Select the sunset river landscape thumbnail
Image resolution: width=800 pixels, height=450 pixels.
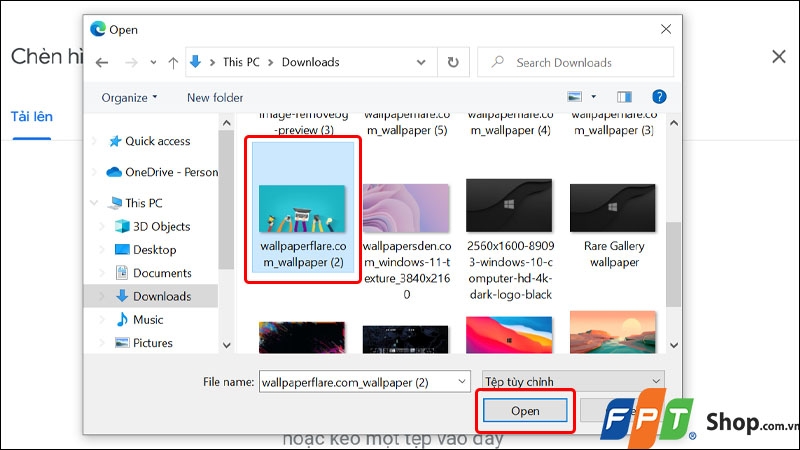613,332
